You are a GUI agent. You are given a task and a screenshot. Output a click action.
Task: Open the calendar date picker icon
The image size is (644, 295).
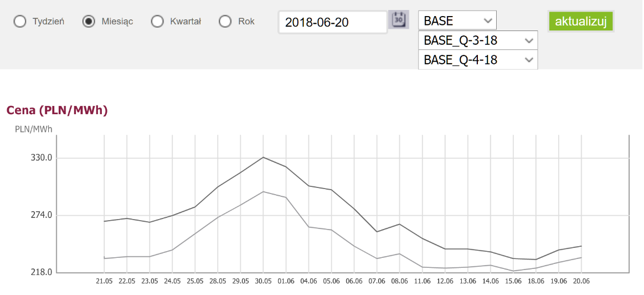coord(398,20)
